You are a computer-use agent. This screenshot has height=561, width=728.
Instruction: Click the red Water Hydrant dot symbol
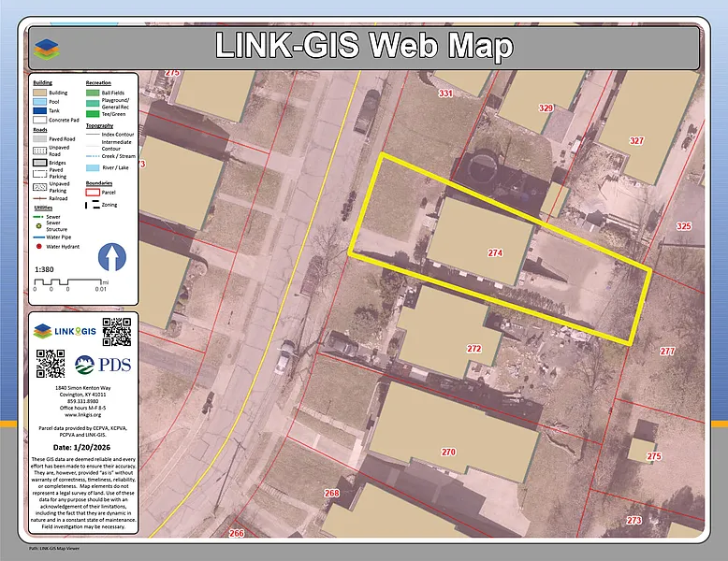pos(39,247)
